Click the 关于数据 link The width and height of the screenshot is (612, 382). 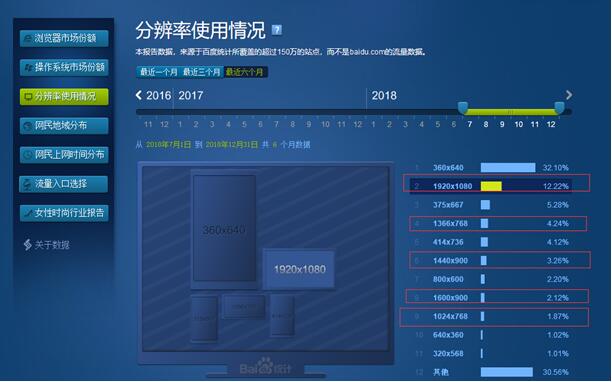(52, 245)
